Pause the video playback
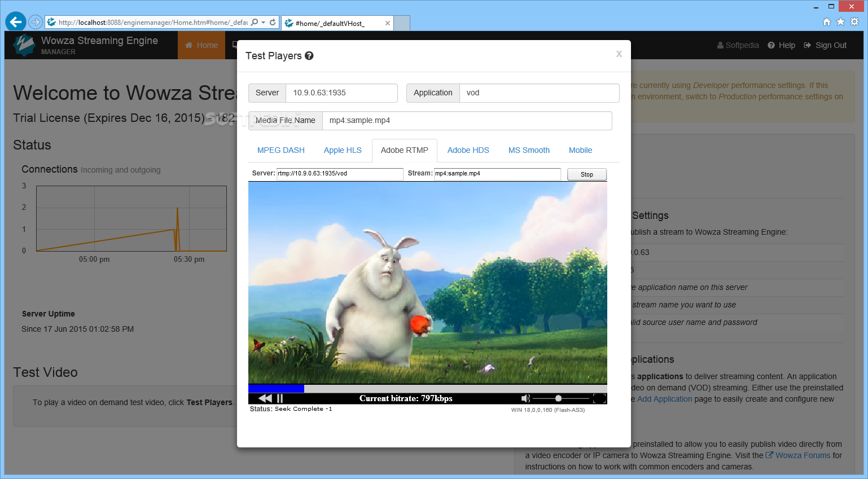The image size is (868, 479). pos(280,398)
